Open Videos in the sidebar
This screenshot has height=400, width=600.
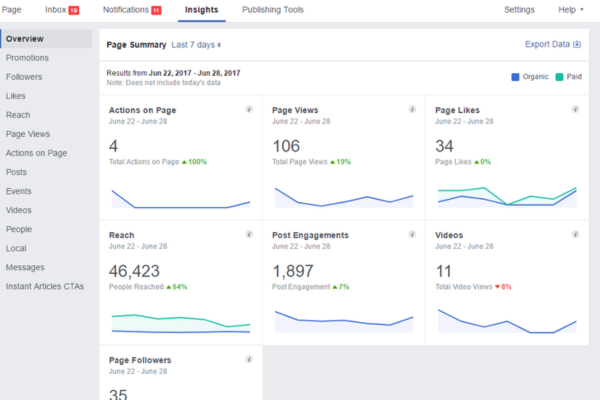click(18, 210)
